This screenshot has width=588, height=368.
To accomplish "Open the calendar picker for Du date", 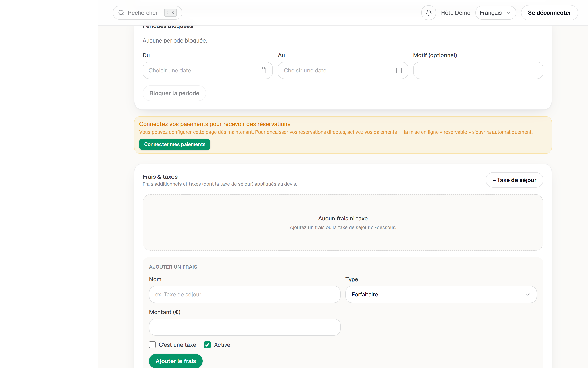I will click(263, 70).
